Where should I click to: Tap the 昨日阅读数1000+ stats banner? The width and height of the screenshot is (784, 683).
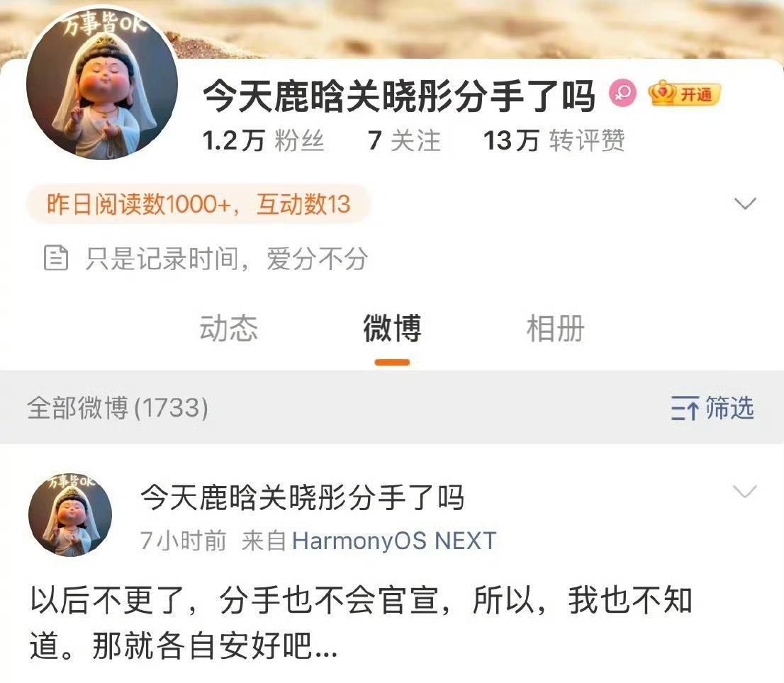tap(198, 204)
